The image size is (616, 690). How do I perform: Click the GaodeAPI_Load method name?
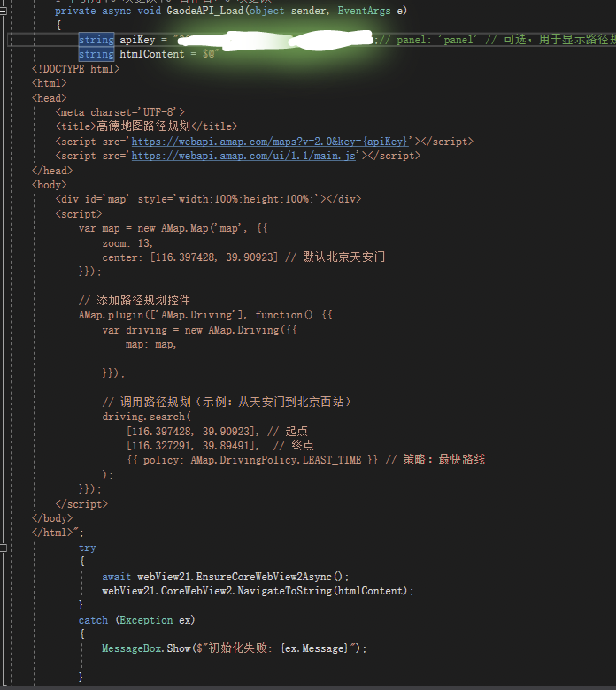tap(204, 11)
